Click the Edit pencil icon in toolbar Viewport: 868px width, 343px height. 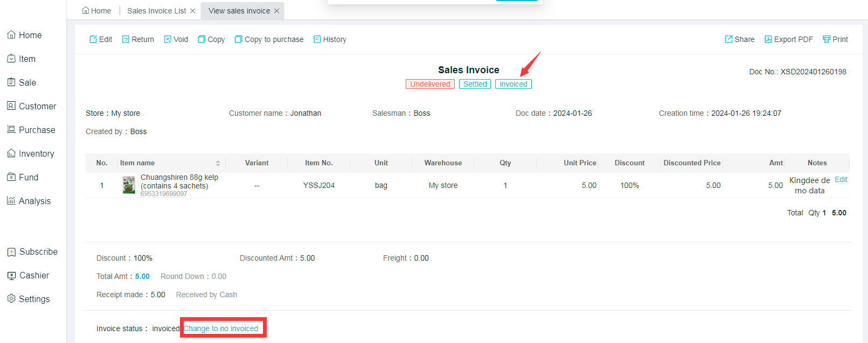tap(93, 39)
